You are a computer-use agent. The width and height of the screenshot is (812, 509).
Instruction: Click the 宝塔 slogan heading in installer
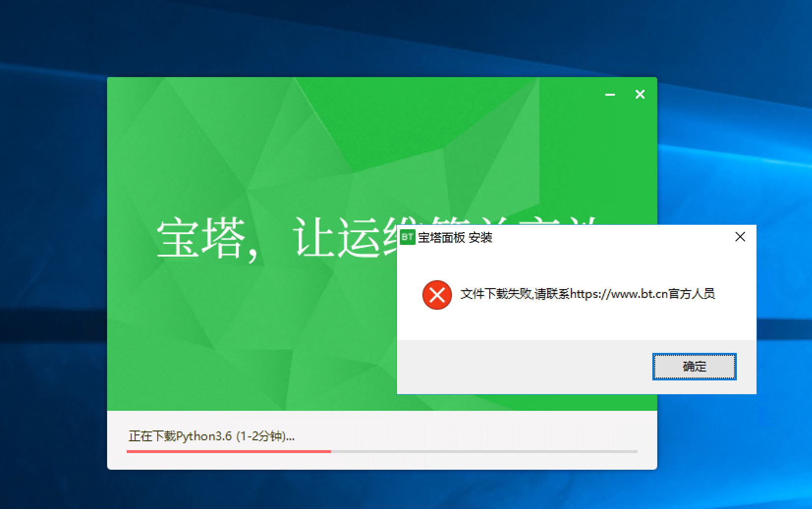pos(276,239)
